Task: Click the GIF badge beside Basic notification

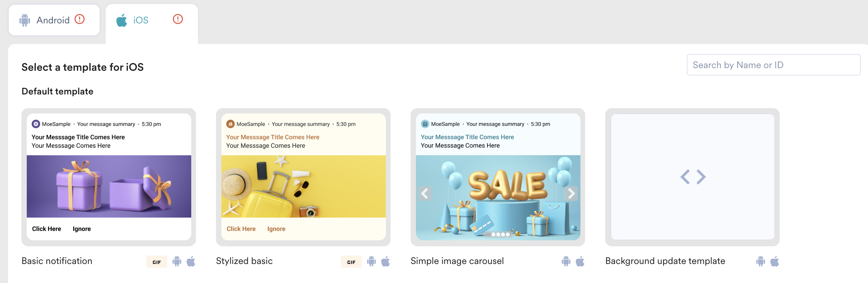Action: [x=156, y=262]
